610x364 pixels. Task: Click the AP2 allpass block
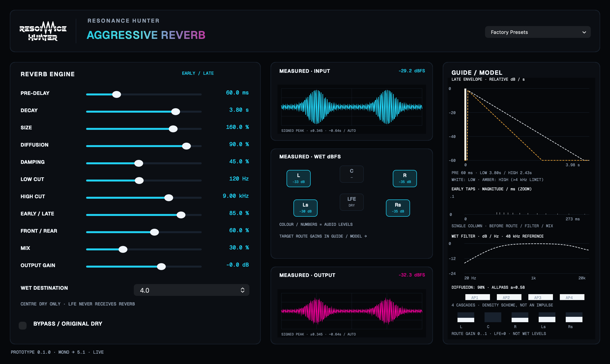click(x=509, y=297)
